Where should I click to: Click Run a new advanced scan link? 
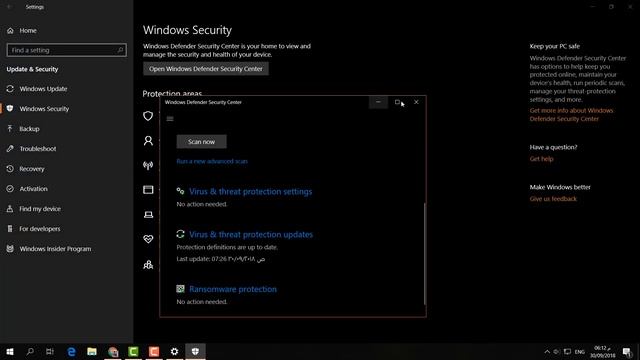click(x=212, y=161)
